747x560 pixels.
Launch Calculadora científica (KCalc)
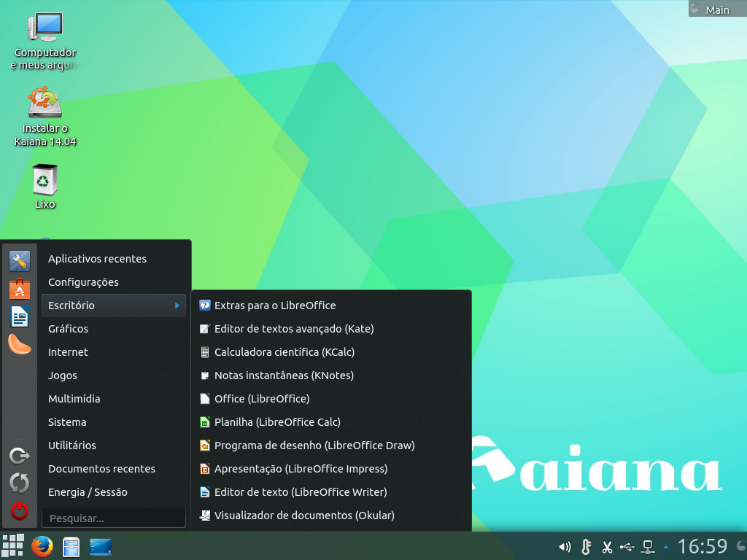tap(331, 352)
